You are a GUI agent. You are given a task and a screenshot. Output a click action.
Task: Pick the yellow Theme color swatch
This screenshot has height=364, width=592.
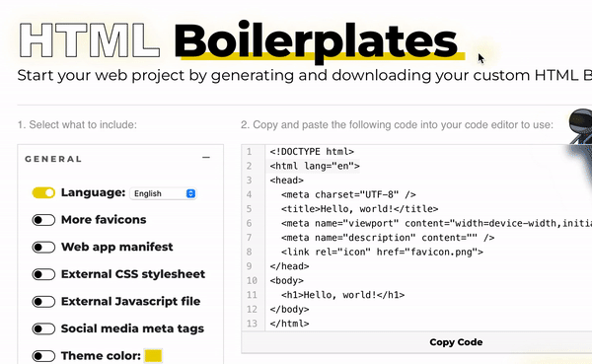pyautogui.click(x=153, y=356)
